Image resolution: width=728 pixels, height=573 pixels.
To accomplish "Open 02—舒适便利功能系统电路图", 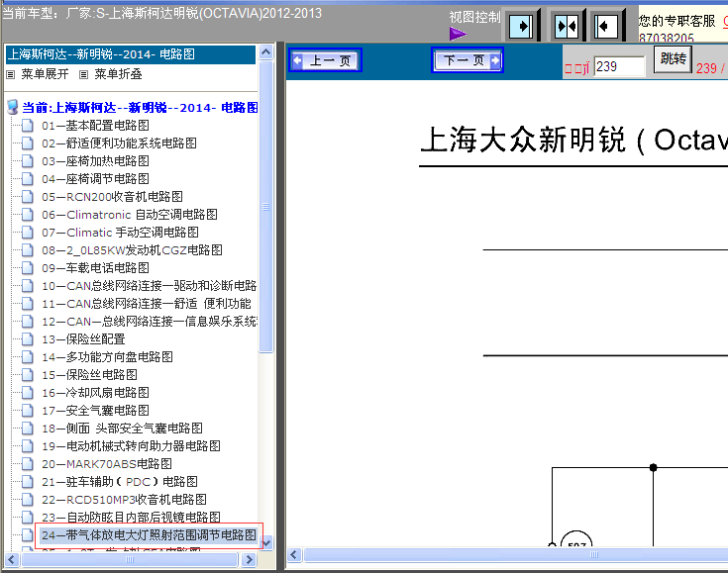I will click(x=119, y=143).
